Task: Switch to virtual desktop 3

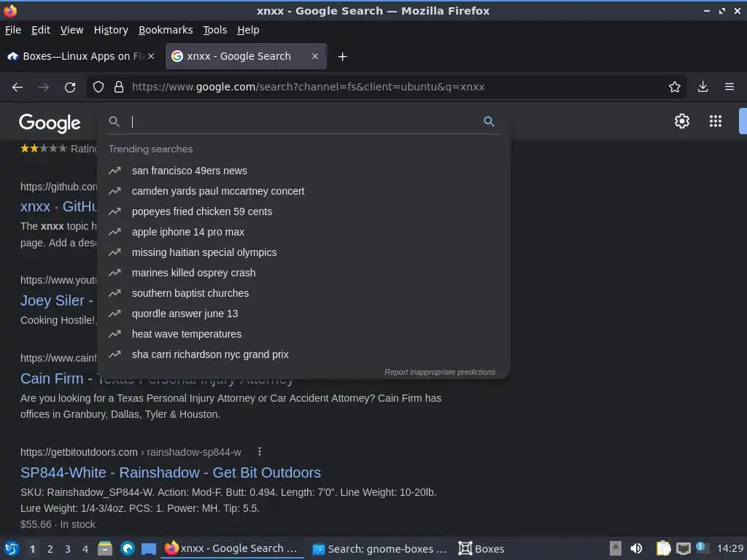Action: (x=68, y=549)
